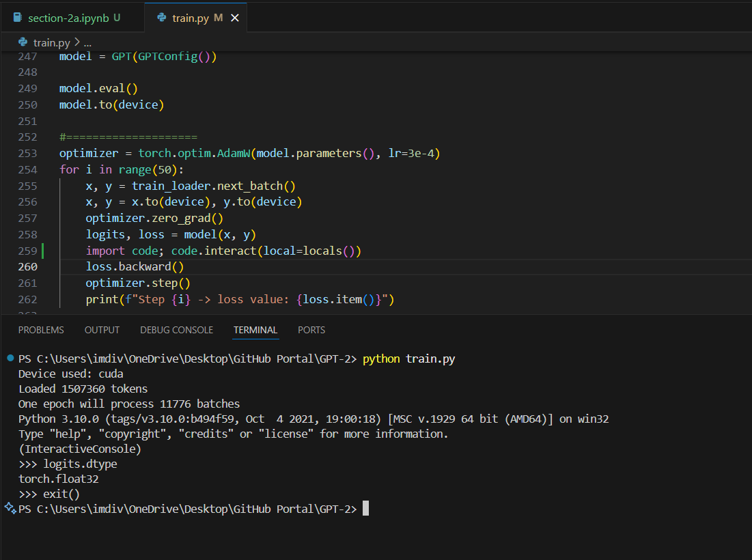Open train.py breadcrumb item
This screenshot has width=752, height=560.
[x=51, y=42]
